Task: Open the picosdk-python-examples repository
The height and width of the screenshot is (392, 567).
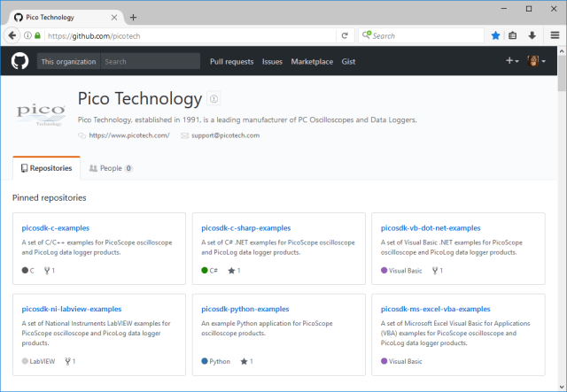Action: point(245,309)
